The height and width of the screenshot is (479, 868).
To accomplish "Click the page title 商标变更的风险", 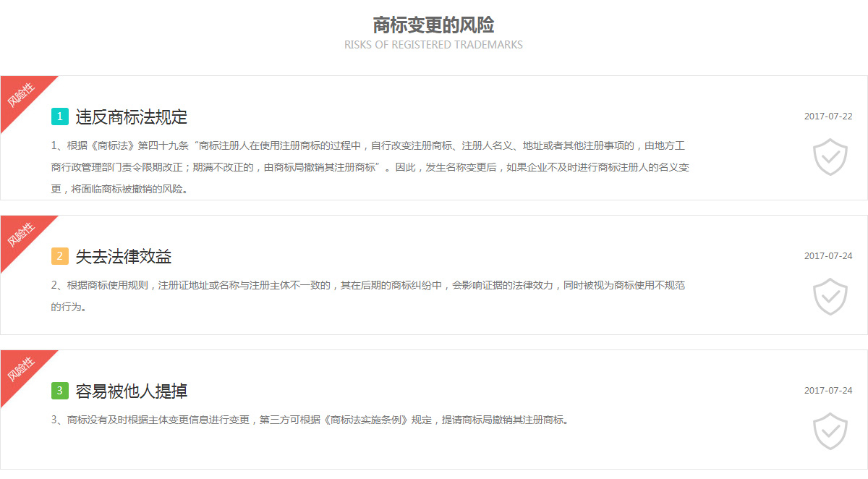I will [433, 25].
